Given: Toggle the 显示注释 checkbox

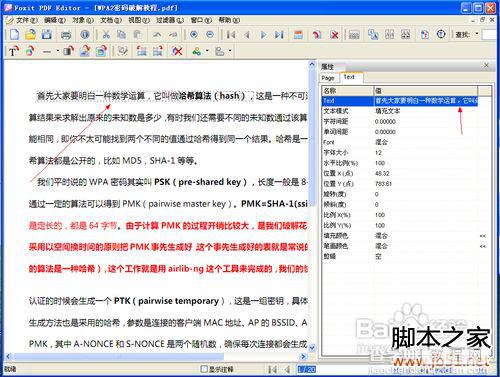Looking at the screenshot, I should [x=204, y=369].
